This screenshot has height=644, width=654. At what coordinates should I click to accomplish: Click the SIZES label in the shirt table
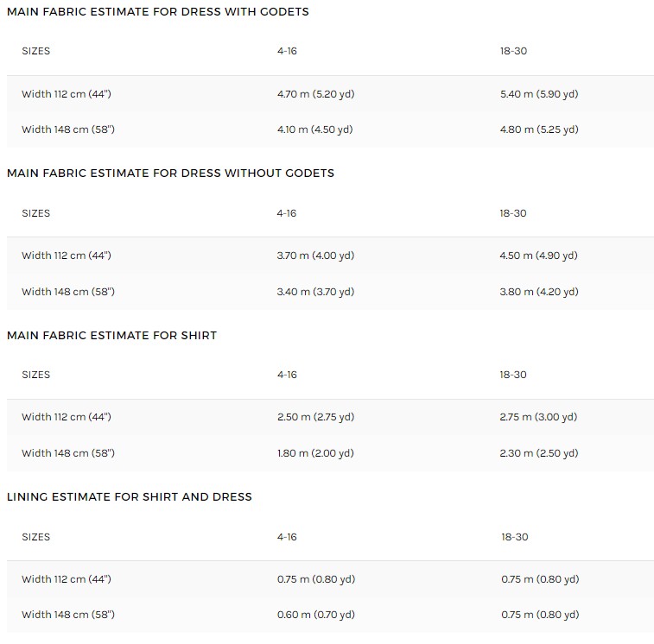(36, 375)
